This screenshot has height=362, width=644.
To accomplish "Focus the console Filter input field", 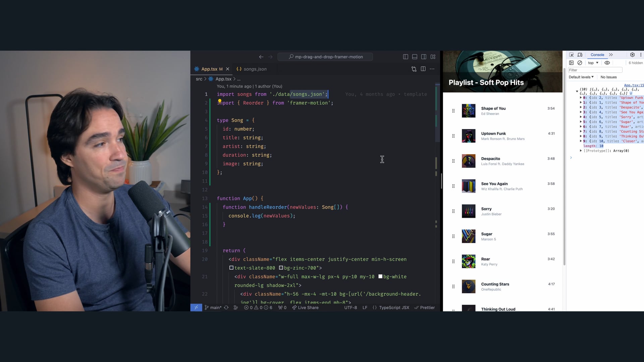I will tap(595, 70).
